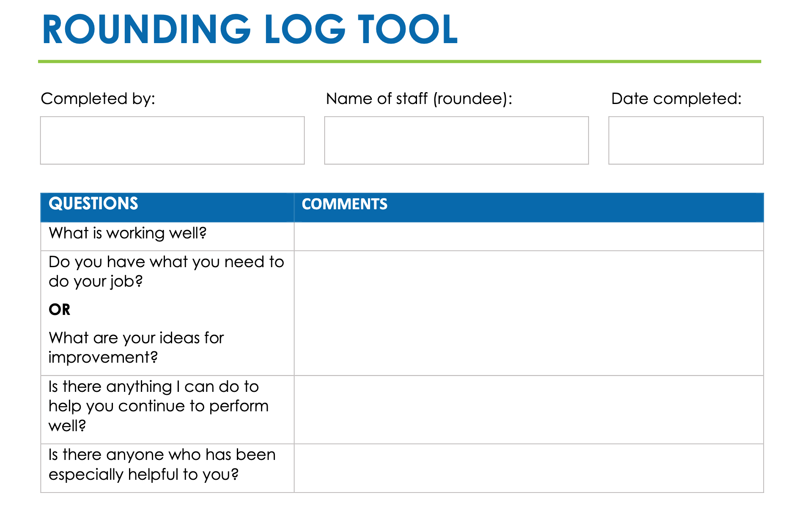The image size is (812, 506).
Task: Select the comments cell for What is working well
Action: (x=529, y=236)
